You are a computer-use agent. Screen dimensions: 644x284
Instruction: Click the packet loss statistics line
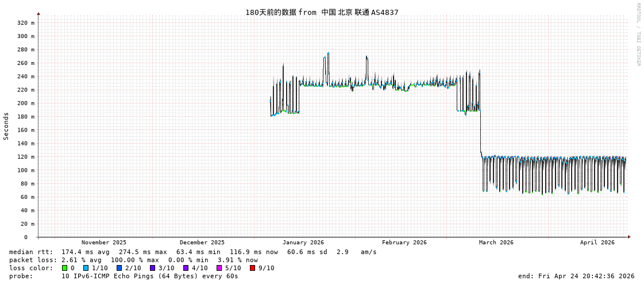133,260
